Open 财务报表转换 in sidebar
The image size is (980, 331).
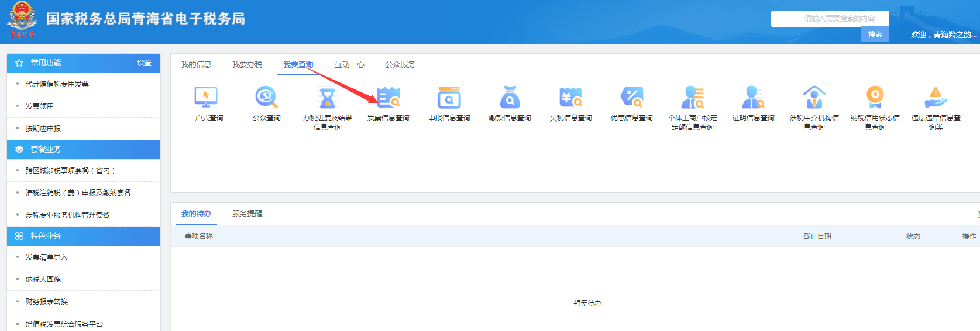pos(47,302)
